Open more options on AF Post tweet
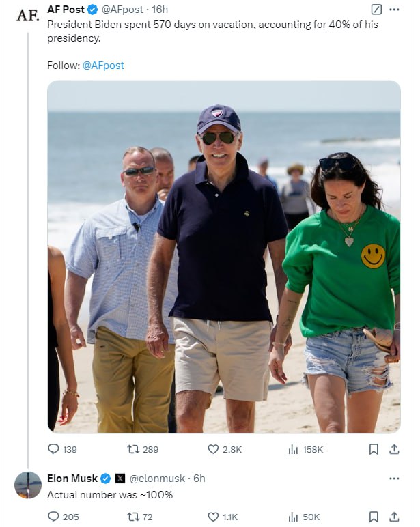Image resolution: width=420 pixels, height=527 pixels. coord(394,10)
